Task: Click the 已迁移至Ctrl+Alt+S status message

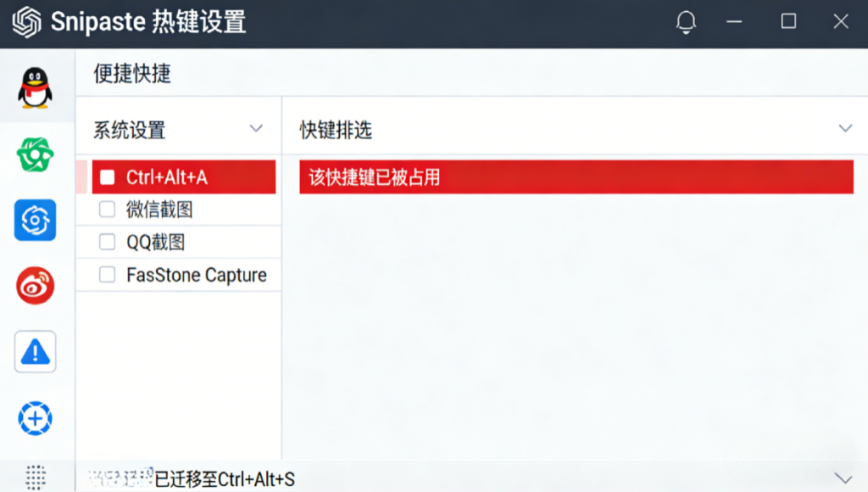Action: click(224, 479)
